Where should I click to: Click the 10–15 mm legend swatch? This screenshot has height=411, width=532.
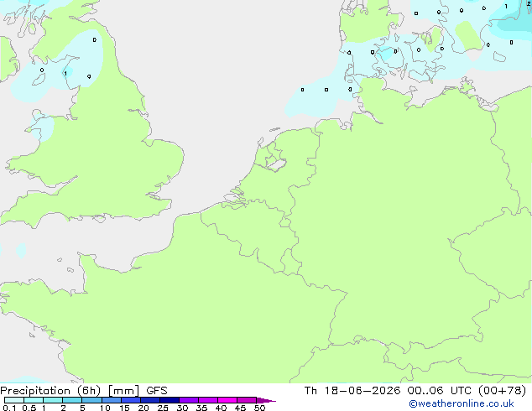(x=112, y=400)
